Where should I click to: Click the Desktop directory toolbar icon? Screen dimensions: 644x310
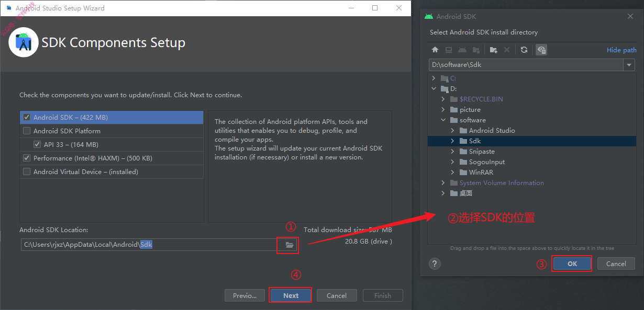[x=449, y=50]
